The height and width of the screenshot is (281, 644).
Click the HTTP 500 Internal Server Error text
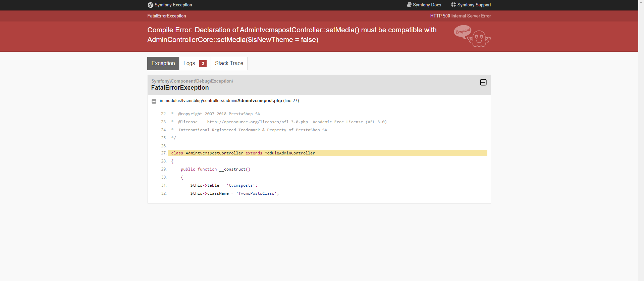(460, 16)
